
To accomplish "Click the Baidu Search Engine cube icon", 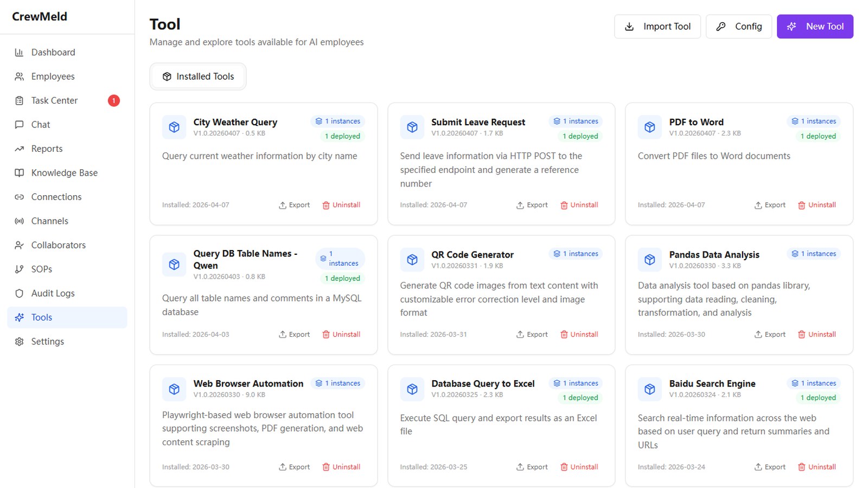I will point(650,389).
